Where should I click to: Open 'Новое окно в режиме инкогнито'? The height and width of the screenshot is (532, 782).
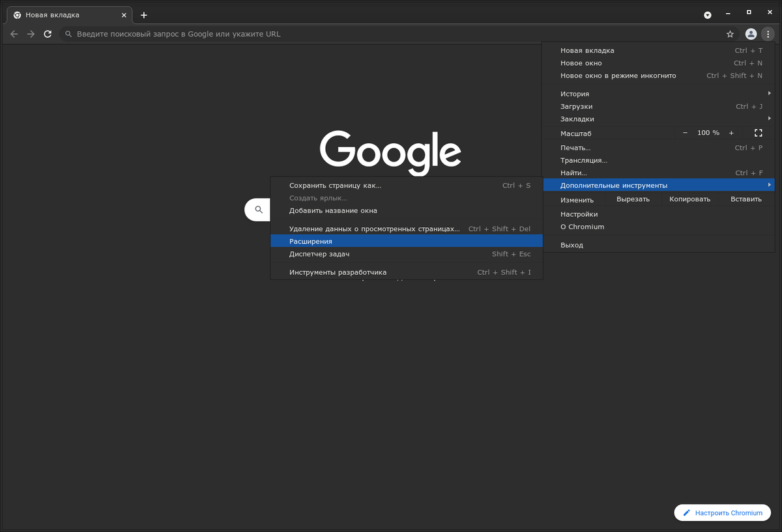658,76
